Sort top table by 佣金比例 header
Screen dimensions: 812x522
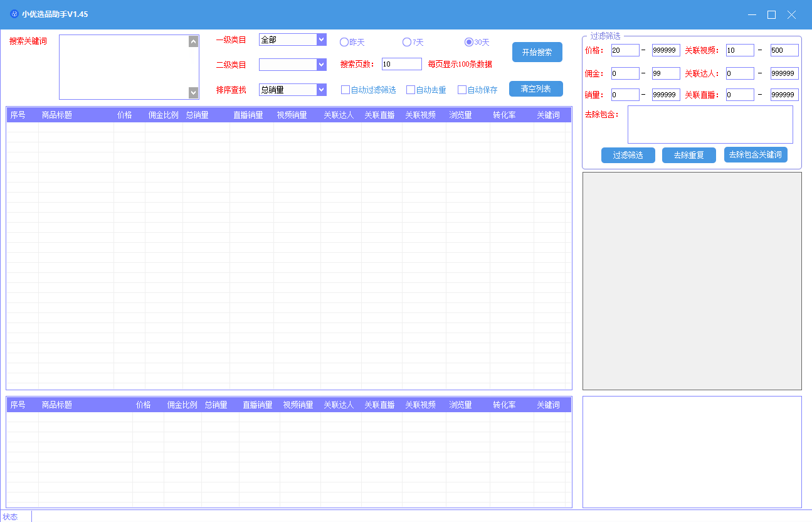click(163, 115)
